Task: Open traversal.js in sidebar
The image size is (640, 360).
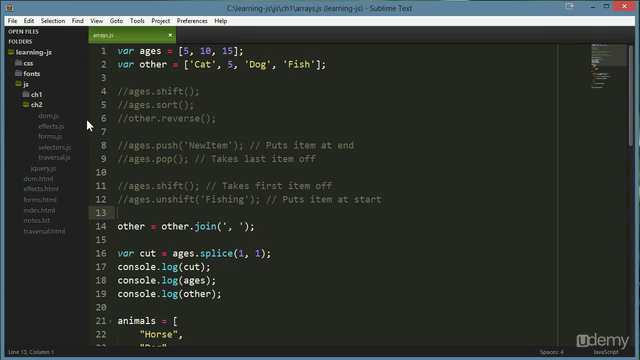Action: tap(54, 157)
